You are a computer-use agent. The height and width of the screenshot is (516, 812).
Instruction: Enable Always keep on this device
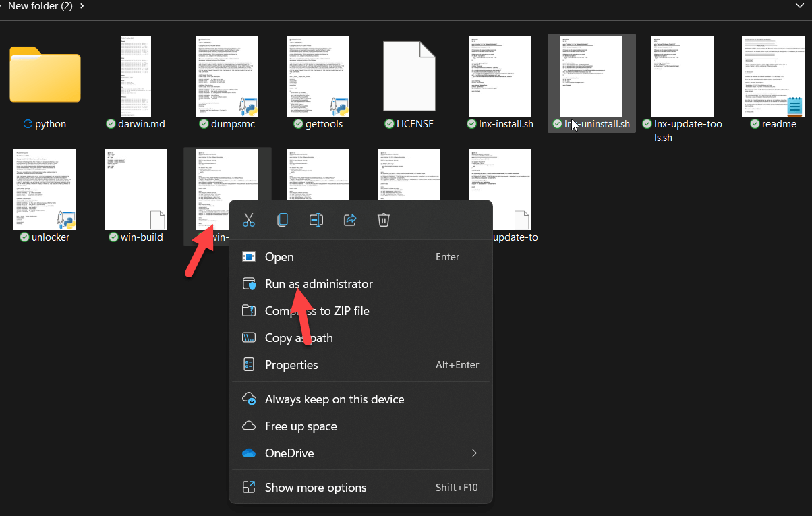[x=335, y=399]
